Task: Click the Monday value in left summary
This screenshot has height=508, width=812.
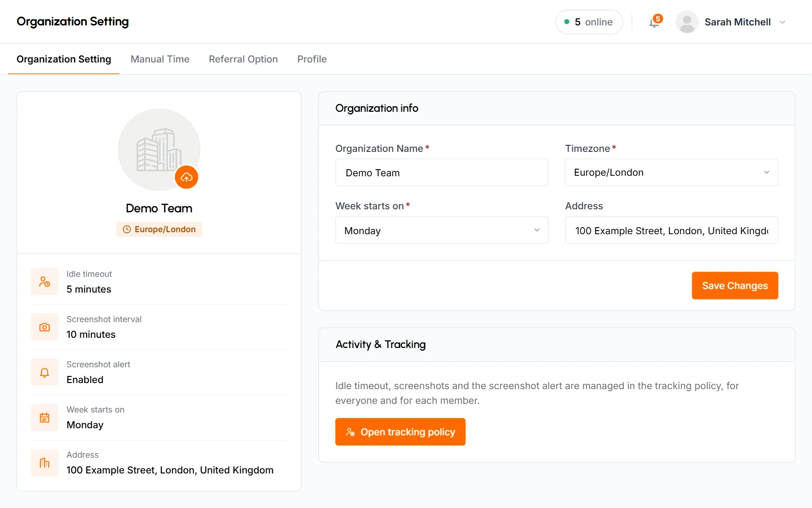Action: pos(85,425)
